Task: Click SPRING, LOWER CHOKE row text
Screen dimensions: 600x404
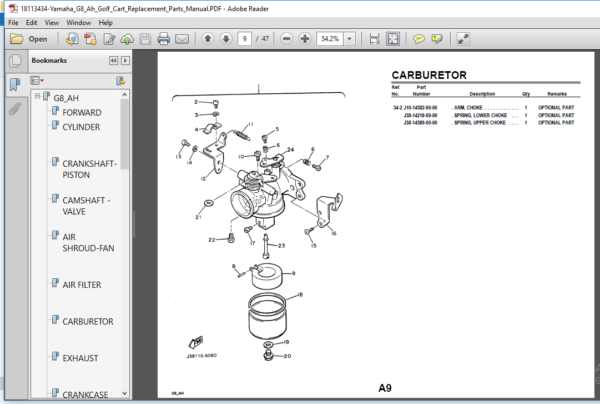Action: (480, 115)
